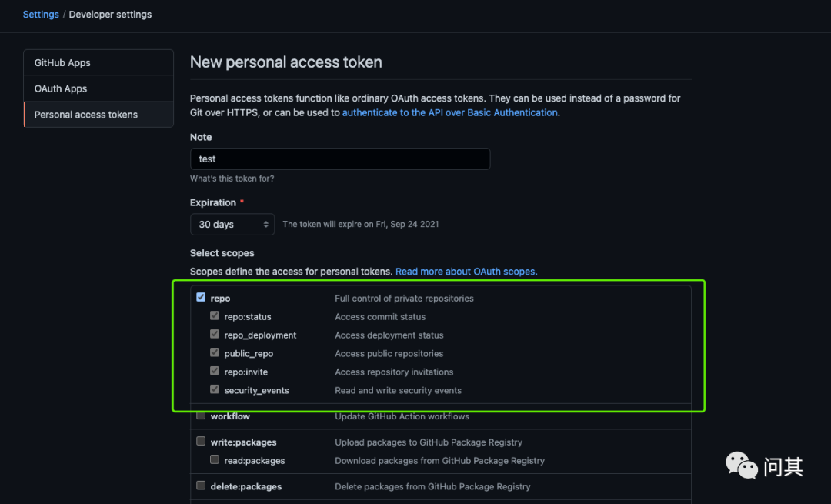
Task: Toggle the public_repo checkbox
Action: (215, 353)
